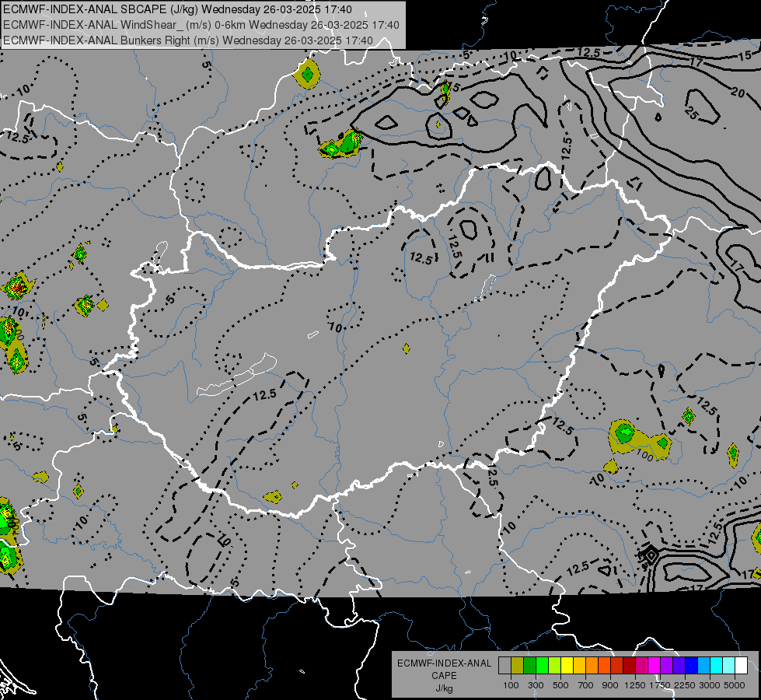Click the bright magenta legend swatch
The width and height of the screenshot is (761, 700).
655,665
